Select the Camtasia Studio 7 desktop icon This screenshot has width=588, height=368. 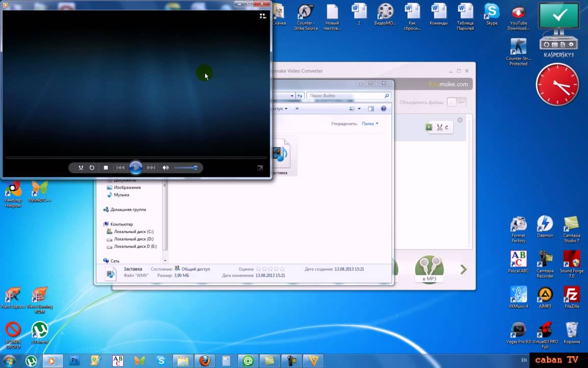pyautogui.click(x=572, y=229)
